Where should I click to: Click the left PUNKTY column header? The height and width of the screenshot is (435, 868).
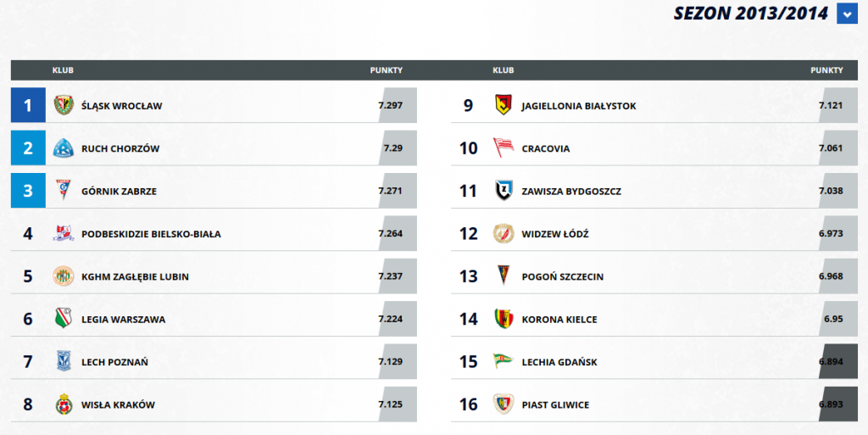[387, 70]
